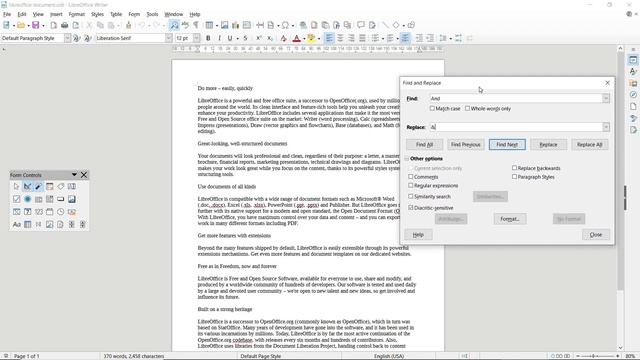Click the Find All button

424,144
